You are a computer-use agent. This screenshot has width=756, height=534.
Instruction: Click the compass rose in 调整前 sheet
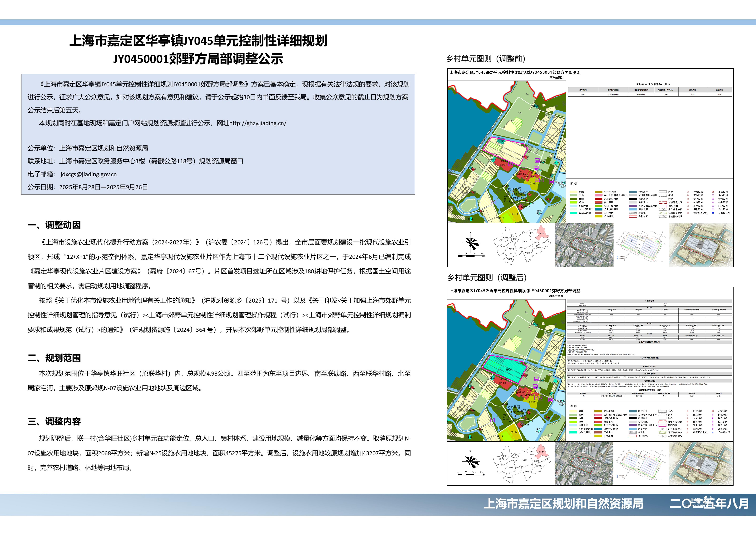pyautogui.click(x=471, y=242)
